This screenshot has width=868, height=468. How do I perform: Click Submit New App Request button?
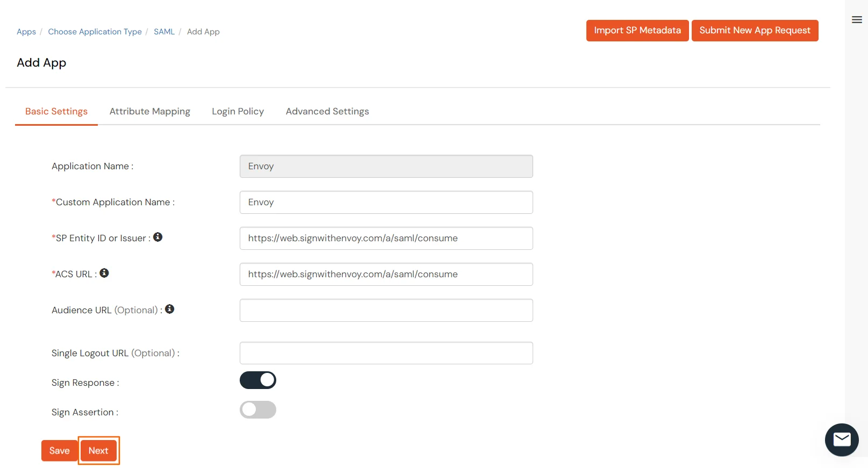(x=755, y=31)
